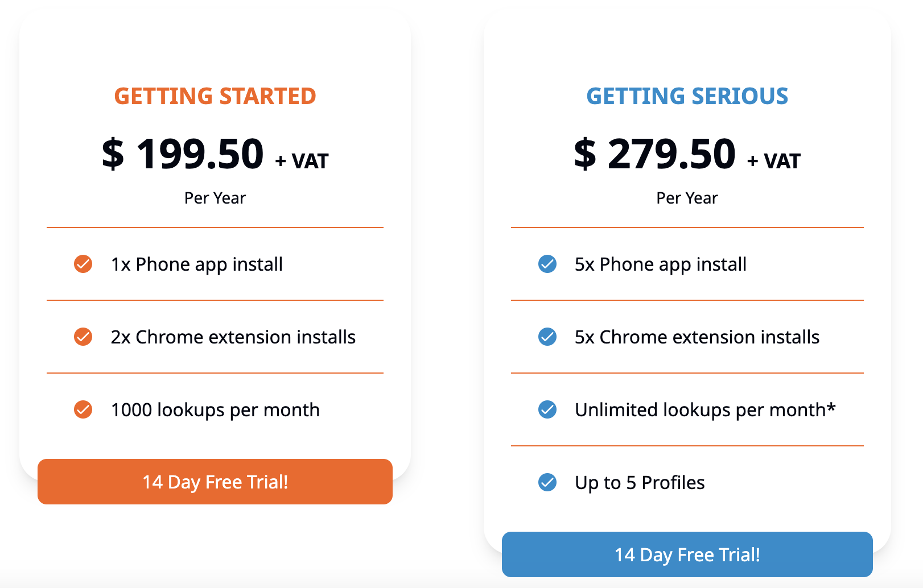Click the 1000 lookups per month text
Screen dimensions: 923x588
pyautogui.click(x=215, y=410)
